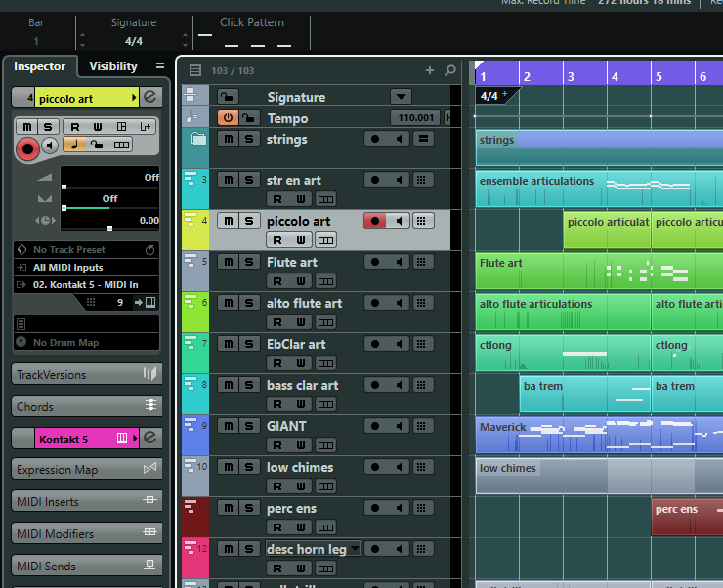
Task: Toggle the Signature track lock icon
Action: 228,97
